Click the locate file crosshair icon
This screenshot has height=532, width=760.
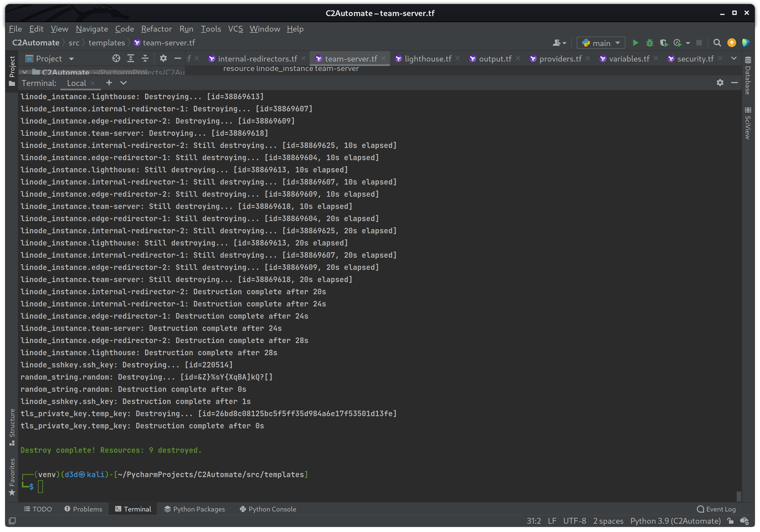(x=116, y=58)
